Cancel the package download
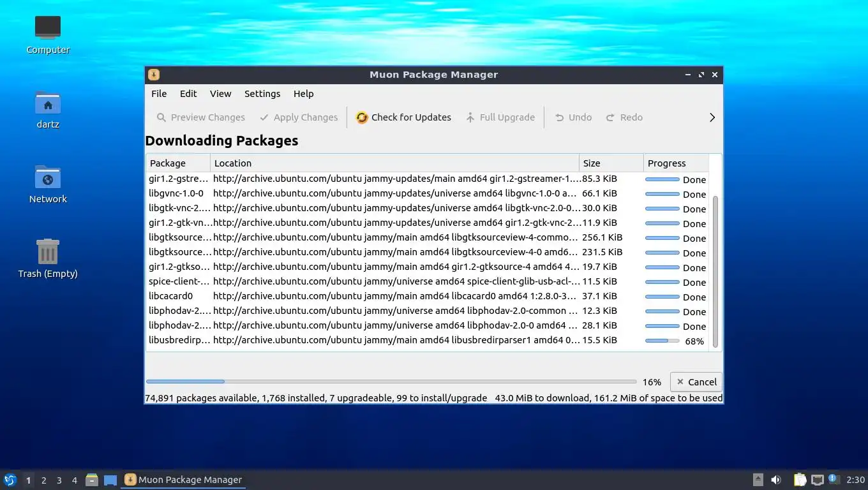 tap(696, 382)
